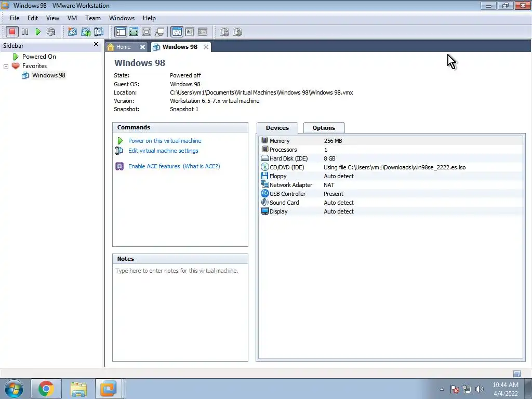Click the Unity mode toolbar icon

pos(159,32)
